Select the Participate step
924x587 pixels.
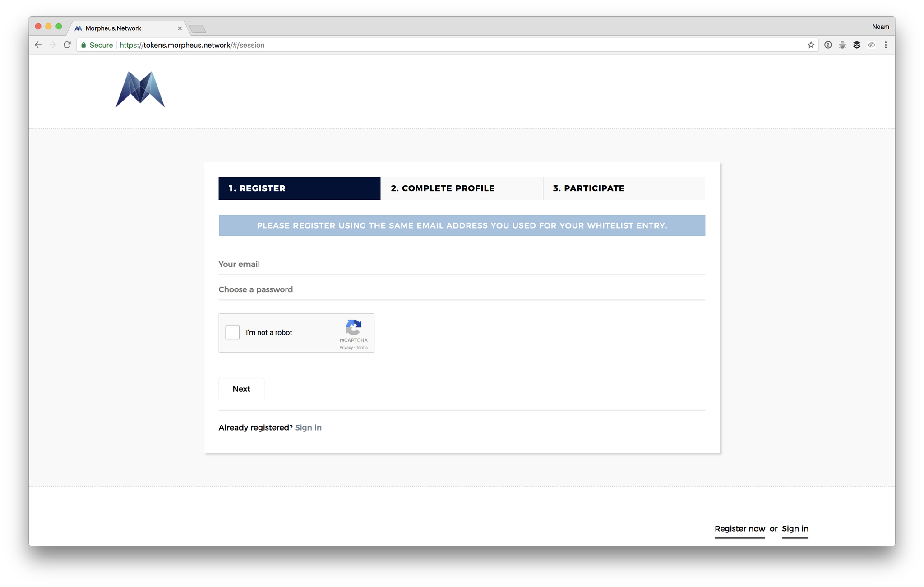(588, 188)
